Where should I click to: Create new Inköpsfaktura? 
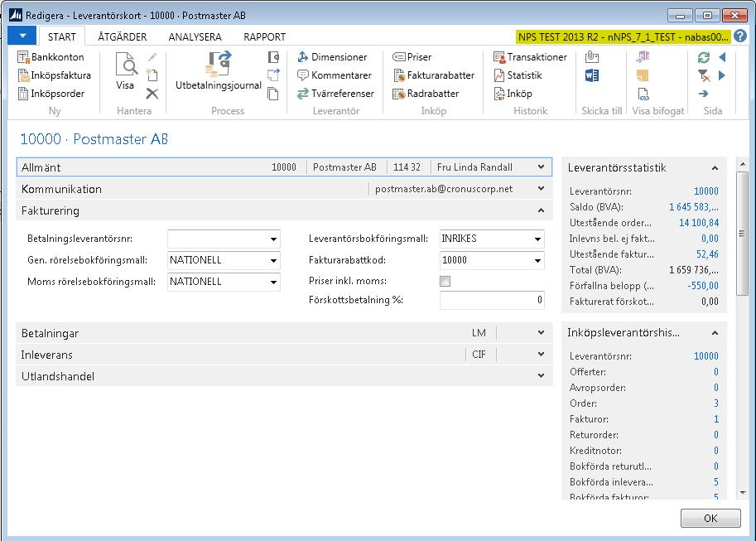click(54, 75)
